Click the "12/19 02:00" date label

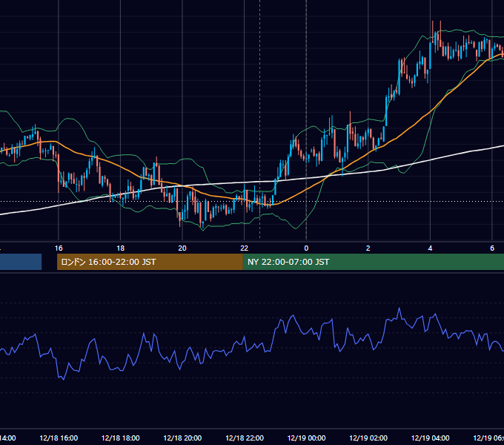[368, 438]
